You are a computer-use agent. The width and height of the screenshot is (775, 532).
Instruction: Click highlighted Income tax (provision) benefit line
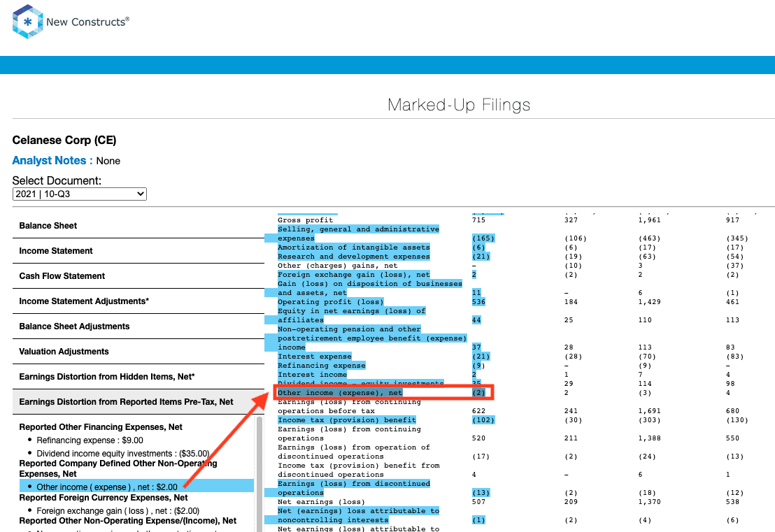[x=347, y=420]
